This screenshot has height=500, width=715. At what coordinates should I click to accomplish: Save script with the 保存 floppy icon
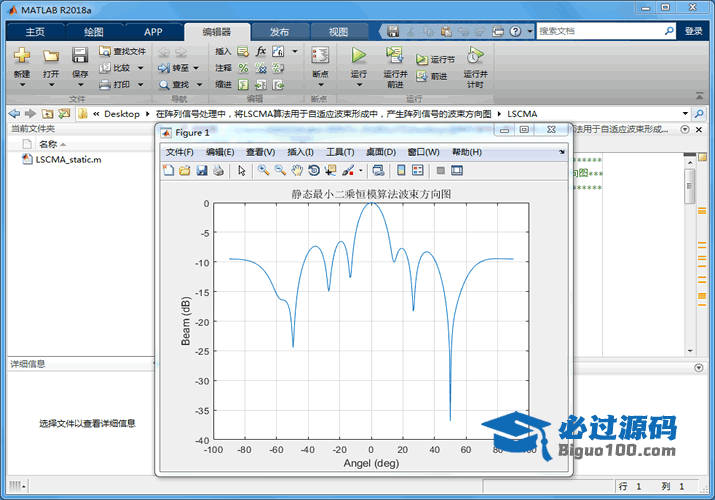80,56
